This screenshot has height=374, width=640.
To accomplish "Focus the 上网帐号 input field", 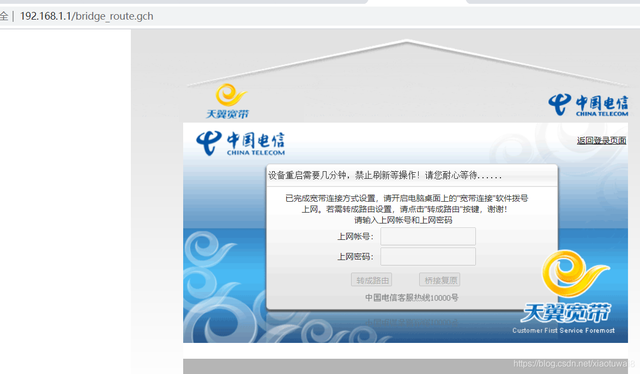I will click(x=428, y=236).
